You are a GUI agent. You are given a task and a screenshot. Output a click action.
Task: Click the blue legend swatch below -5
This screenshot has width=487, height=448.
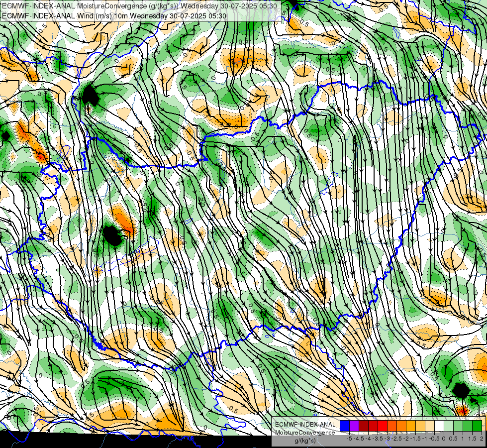click(x=345, y=426)
